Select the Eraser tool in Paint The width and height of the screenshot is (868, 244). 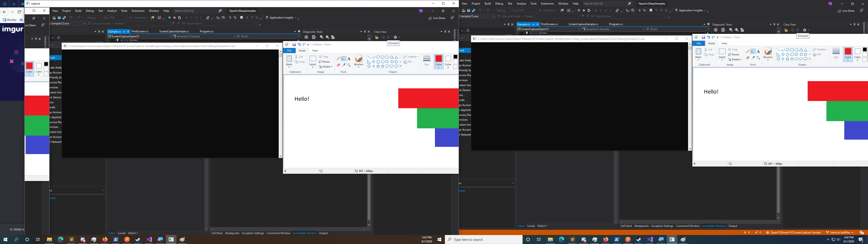point(338,65)
